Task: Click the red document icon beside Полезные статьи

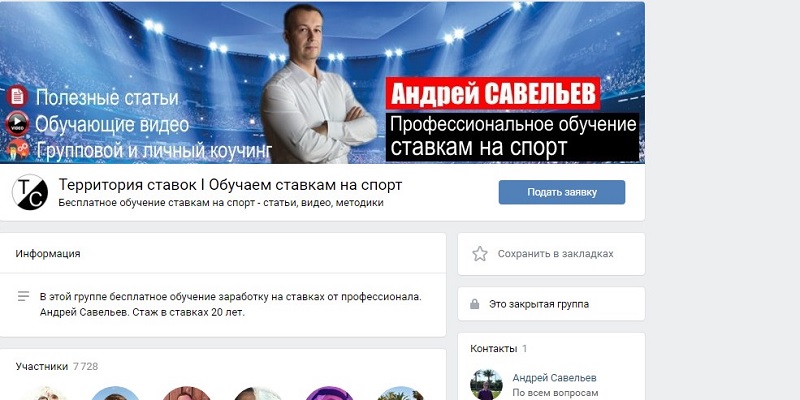Action: [17, 96]
